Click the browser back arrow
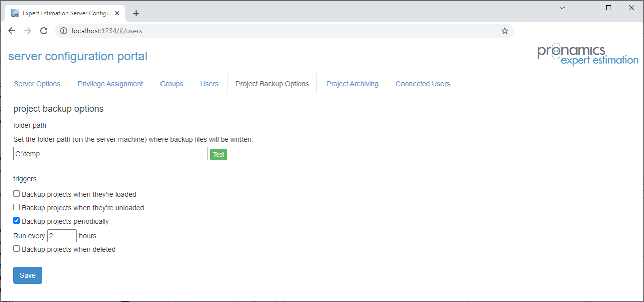Screen dimensions: 644x302 click(12, 31)
